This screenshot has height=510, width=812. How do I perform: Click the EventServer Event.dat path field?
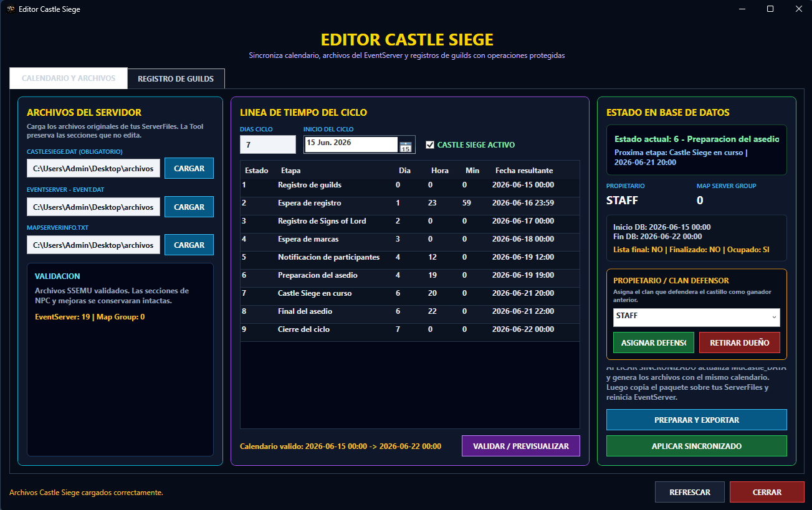pyautogui.click(x=93, y=207)
